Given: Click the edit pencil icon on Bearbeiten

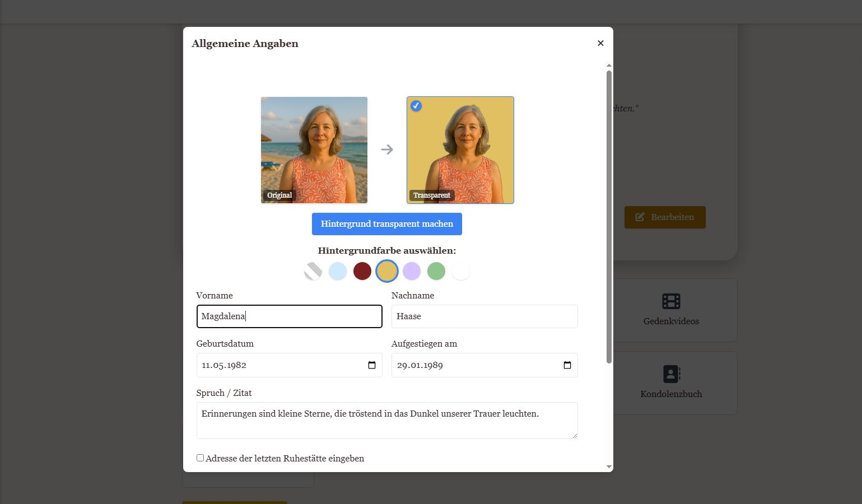Looking at the screenshot, I should (x=640, y=217).
